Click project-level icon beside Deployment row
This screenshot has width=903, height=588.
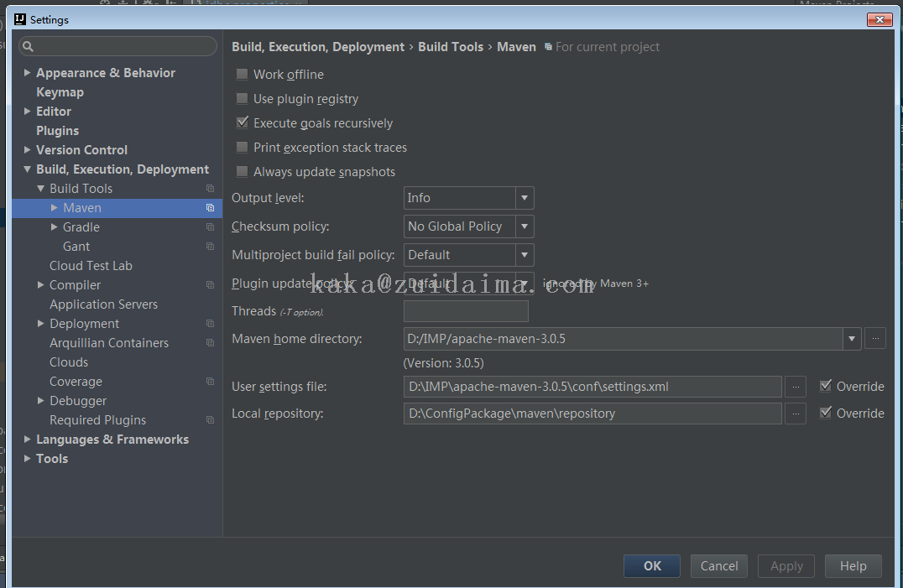(210, 323)
